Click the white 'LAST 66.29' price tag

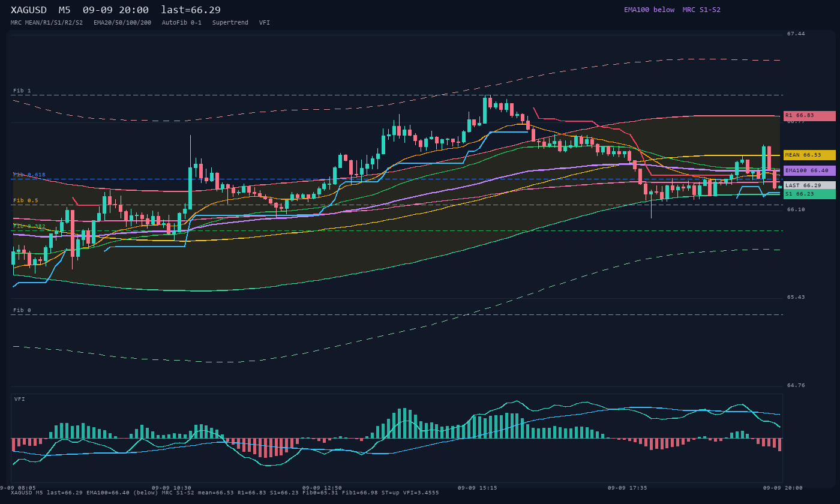pyautogui.click(x=809, y=185)
